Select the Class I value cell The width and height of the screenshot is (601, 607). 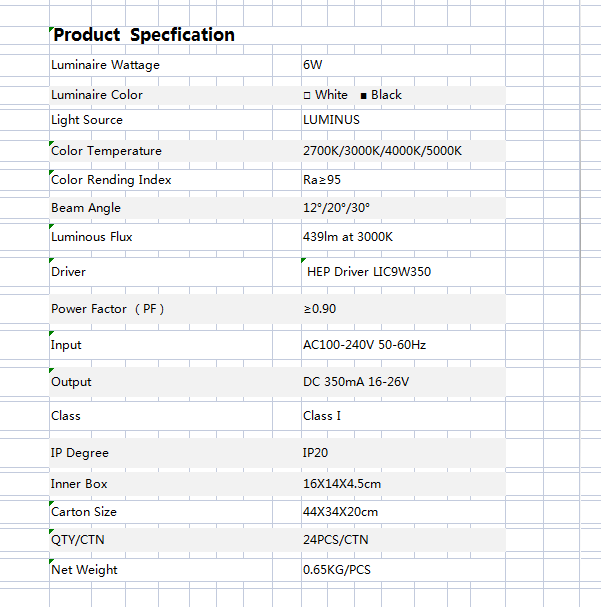[322, 416]
